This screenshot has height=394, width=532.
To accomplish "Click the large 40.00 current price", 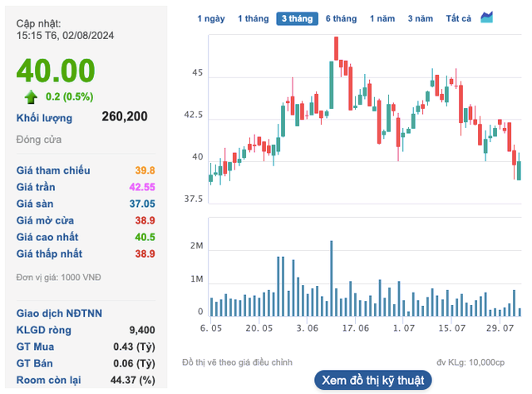I will pyautogui.click(x=56, y=69).
